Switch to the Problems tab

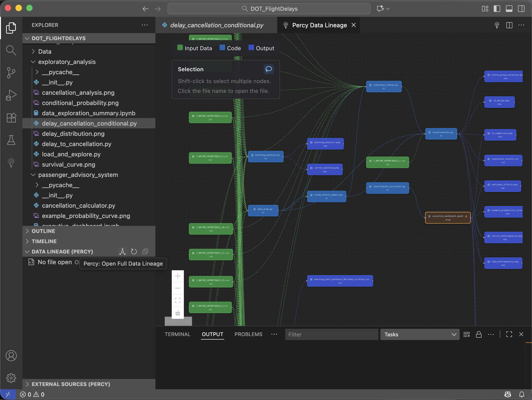point(248,334)
